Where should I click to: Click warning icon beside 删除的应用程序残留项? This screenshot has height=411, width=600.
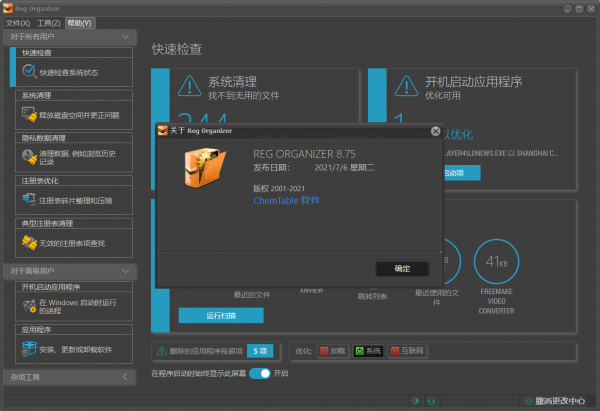coord(161,351)
